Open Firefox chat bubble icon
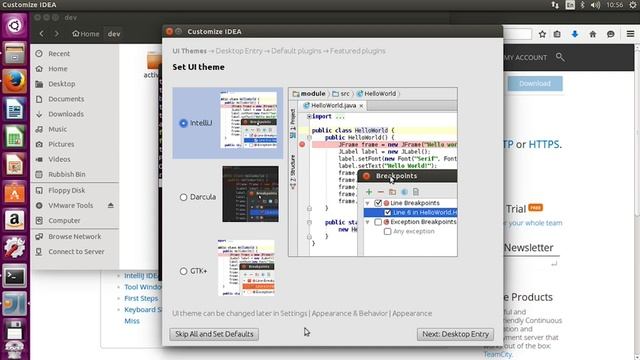This screenshot has width=640, height=360. 611,34
